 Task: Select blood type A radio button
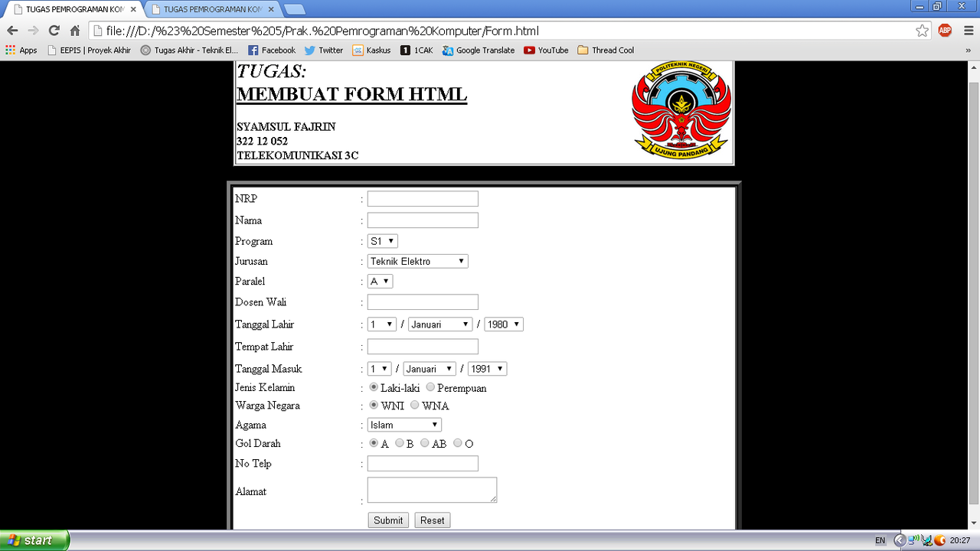(x=374, y=442)
